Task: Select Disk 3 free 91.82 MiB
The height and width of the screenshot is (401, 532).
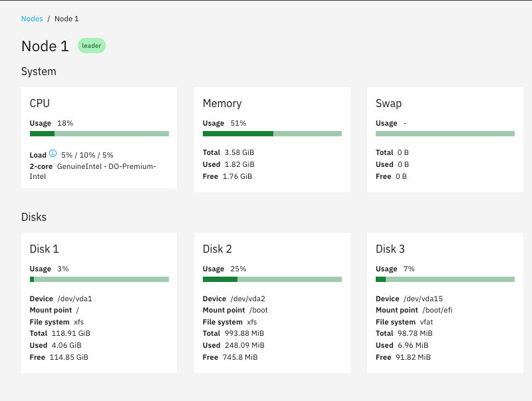Action: pyautogui.click(x=413, y=357)
